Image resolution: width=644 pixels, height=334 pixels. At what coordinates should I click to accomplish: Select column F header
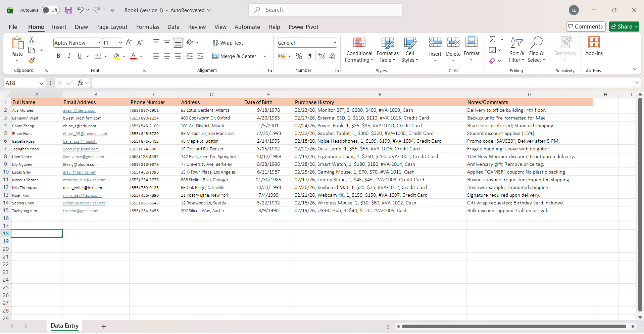pos(380,95)
